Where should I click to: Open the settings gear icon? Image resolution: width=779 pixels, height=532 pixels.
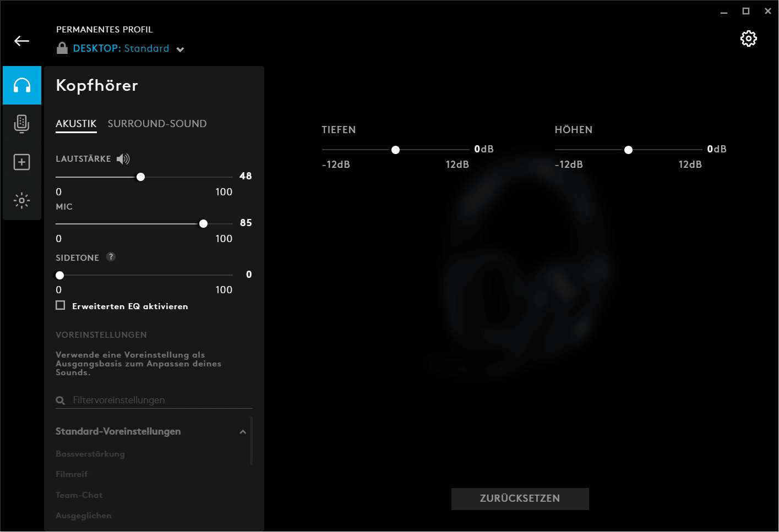point(748,39)
